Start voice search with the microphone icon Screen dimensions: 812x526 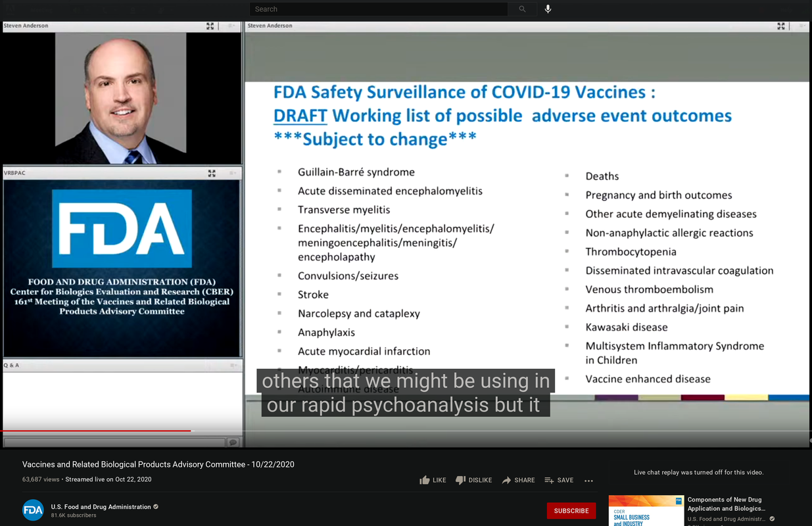(548, 9)
